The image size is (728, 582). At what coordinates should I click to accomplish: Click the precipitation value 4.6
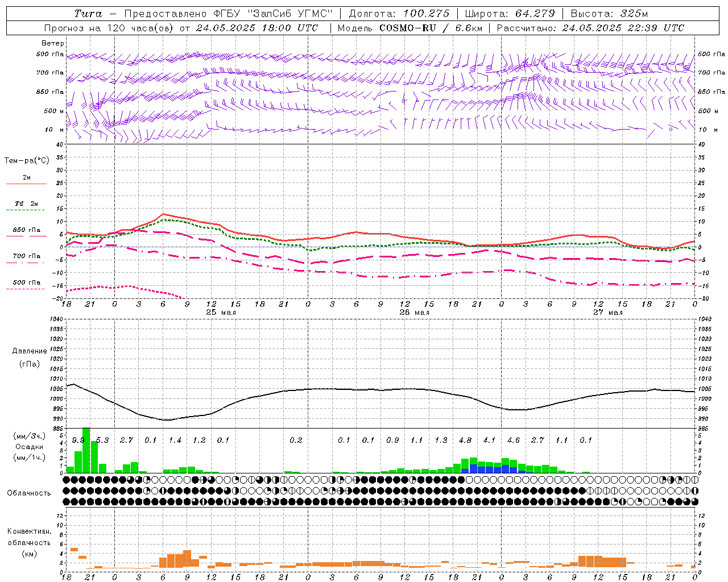point(514,440)
